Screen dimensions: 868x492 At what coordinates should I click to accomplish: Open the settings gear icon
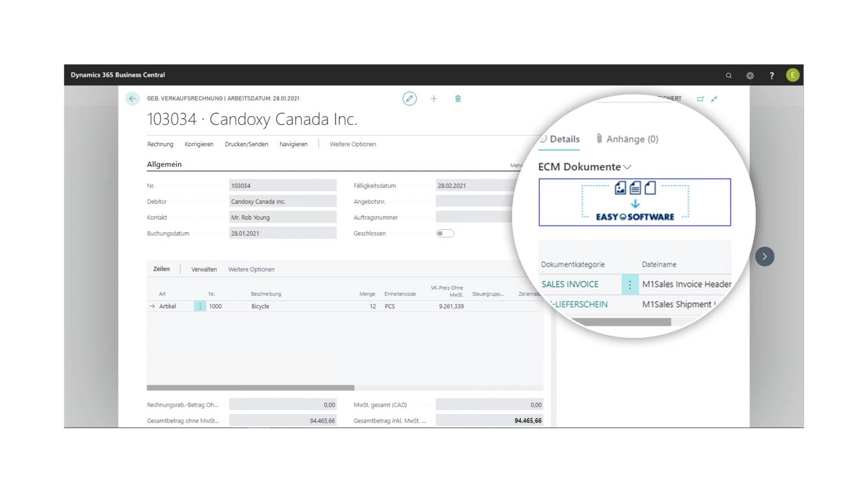pyautogui.click(x=750, y=75)
